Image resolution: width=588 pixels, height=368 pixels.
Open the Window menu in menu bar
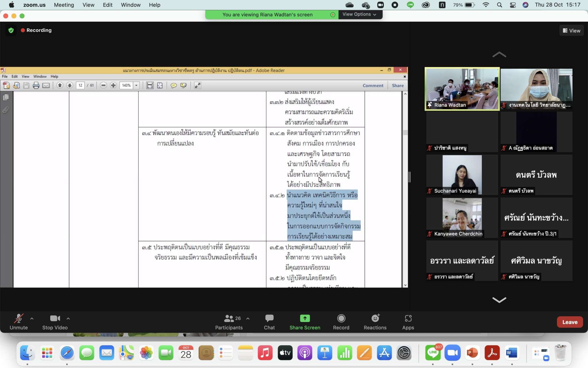130,5
